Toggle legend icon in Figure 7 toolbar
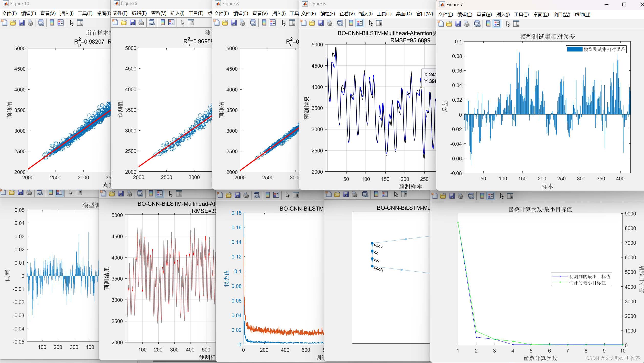 tap(497, 24)
